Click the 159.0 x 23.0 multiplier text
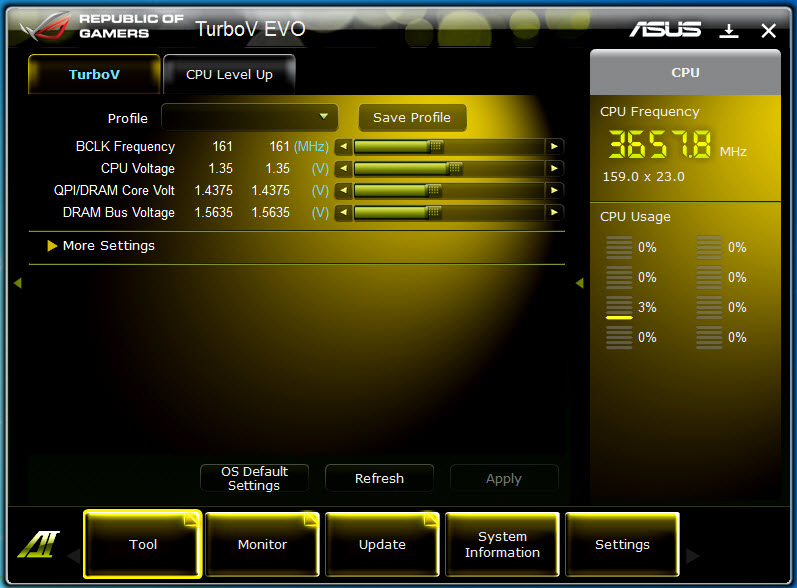This screenshot has height=588, width=797. (643, 177)
